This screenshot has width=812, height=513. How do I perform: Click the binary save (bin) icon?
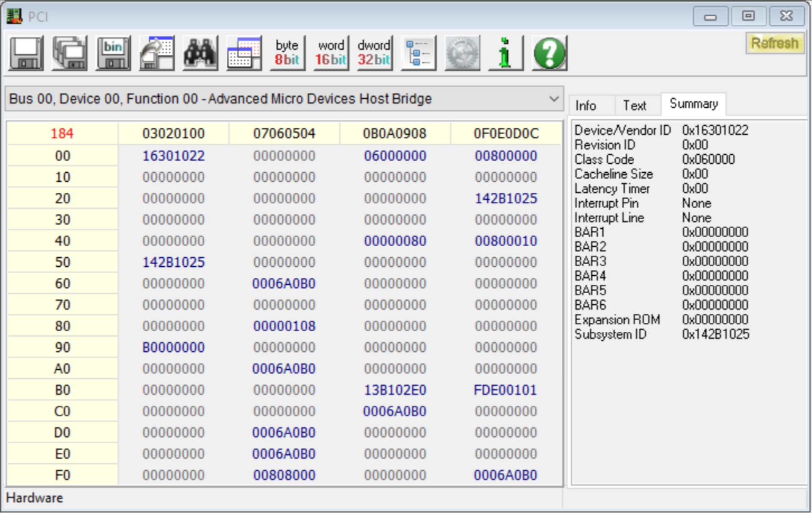click(113, 53)
